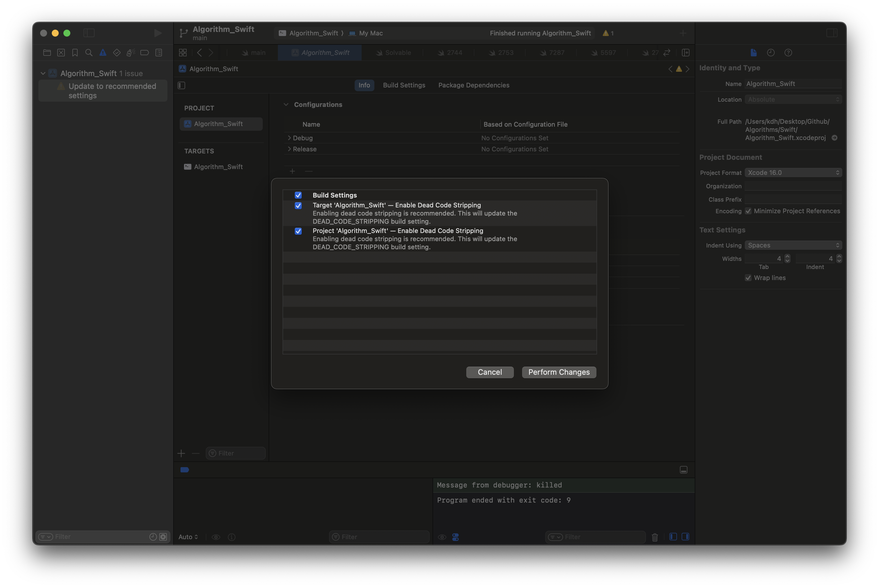Open the Report navigator icon
This screenshot has width=879, height=588.
[159, 53]
